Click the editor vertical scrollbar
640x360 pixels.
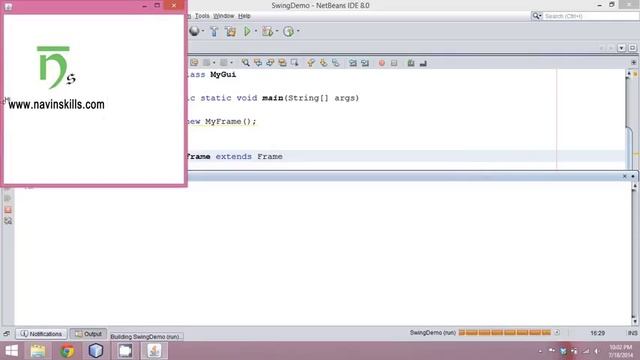(629, 120)
